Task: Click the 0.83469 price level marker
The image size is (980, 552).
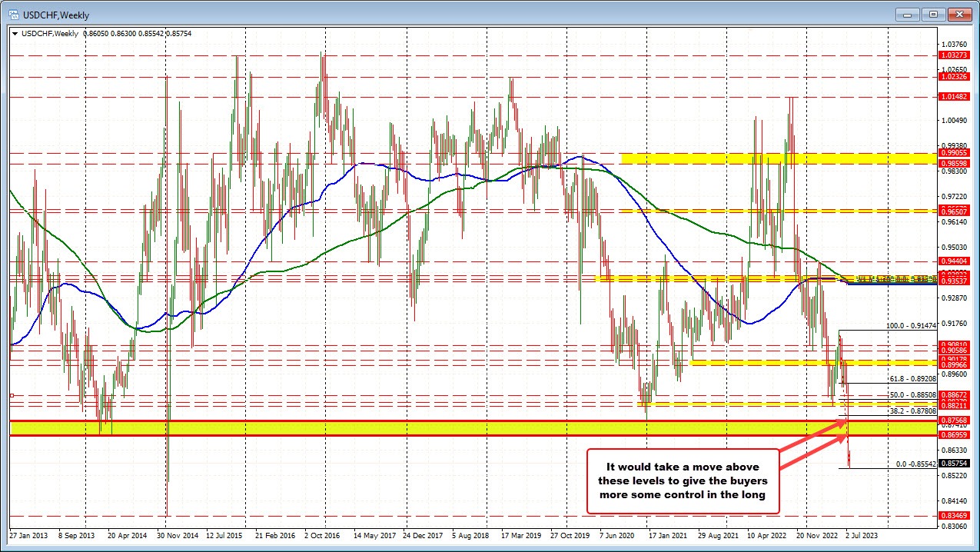Action: pyautogui.click(x=955, y=516)
